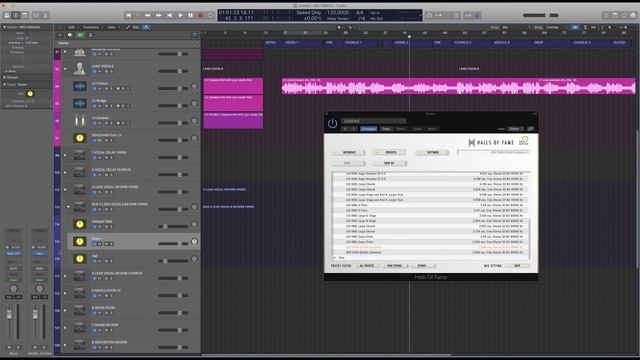Open the Toolbar toggle icon in the control bar

click(25, 16)
